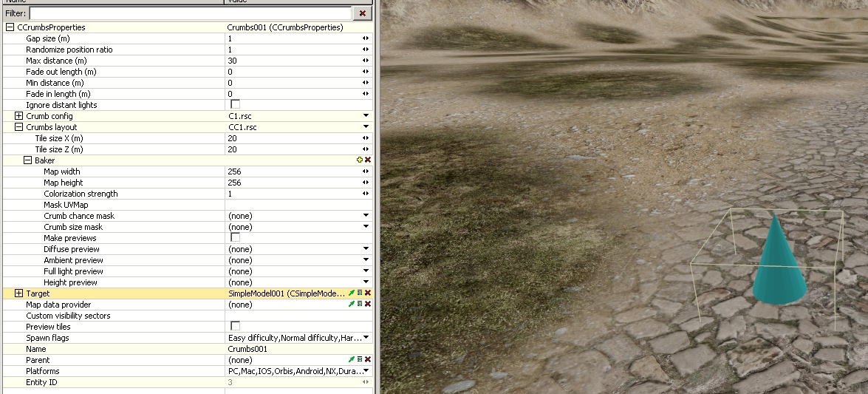This screenshot has height=394, width=868.
Task: Expand the Target node
Action: click(x=18, y=293)
